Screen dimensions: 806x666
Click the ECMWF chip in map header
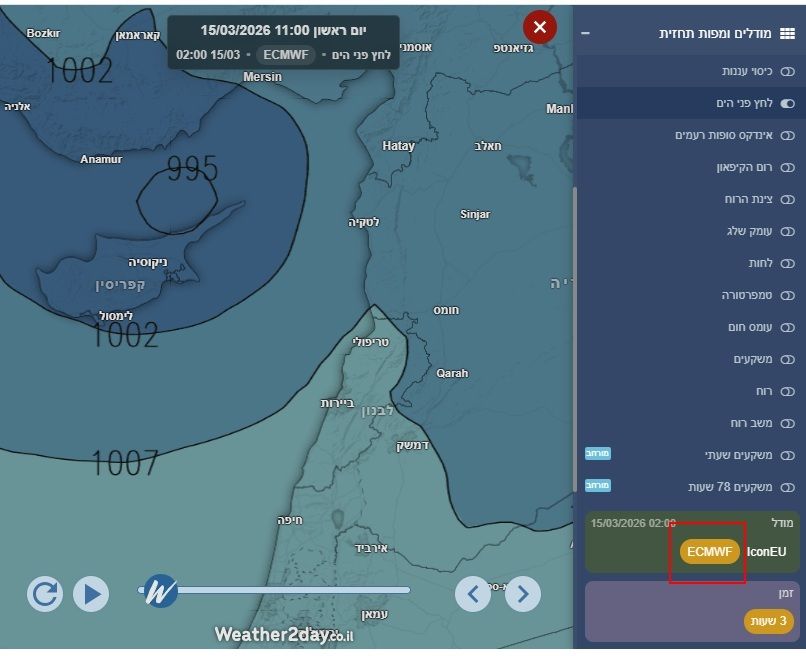[x=286, y=55]
